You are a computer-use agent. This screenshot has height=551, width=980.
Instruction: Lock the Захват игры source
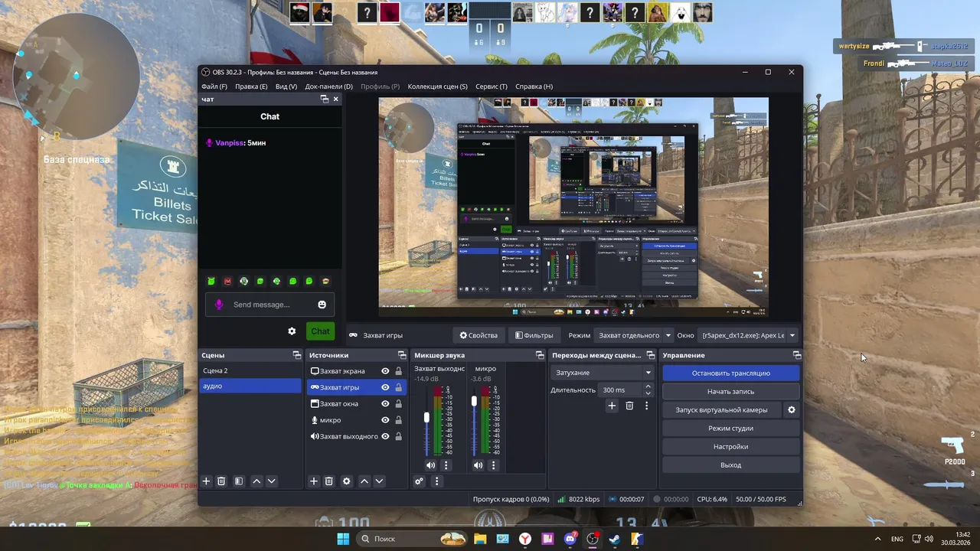[398, 387]
